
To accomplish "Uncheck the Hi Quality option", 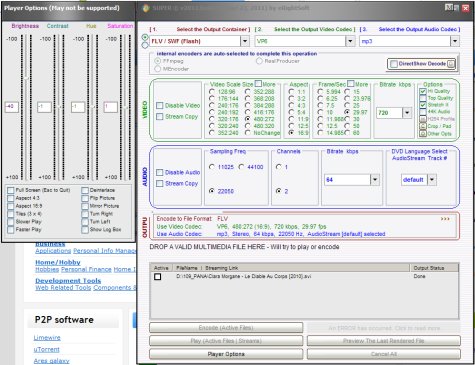I will [423, 91].
